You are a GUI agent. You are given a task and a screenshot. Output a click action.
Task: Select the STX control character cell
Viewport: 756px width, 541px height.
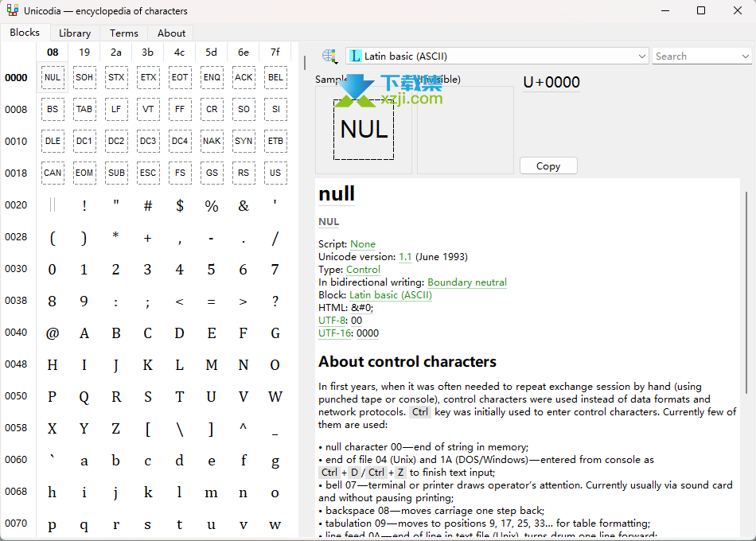click(x=116, y=78)
